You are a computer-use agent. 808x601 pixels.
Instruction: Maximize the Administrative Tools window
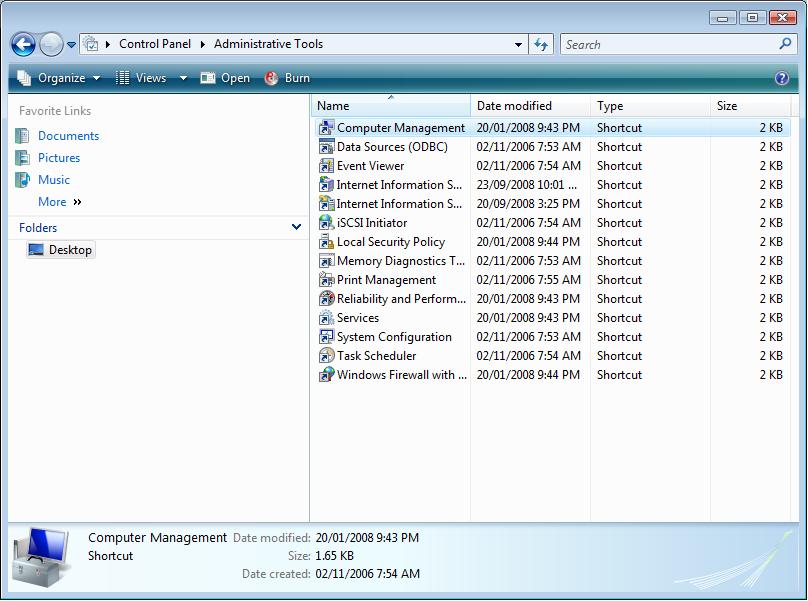pyautogui.click(x=752, y=18)
